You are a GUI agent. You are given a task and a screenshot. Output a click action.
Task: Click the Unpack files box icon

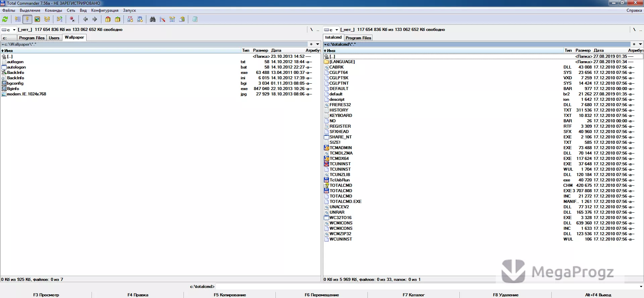pyautogui.click(x=117, y=19)
